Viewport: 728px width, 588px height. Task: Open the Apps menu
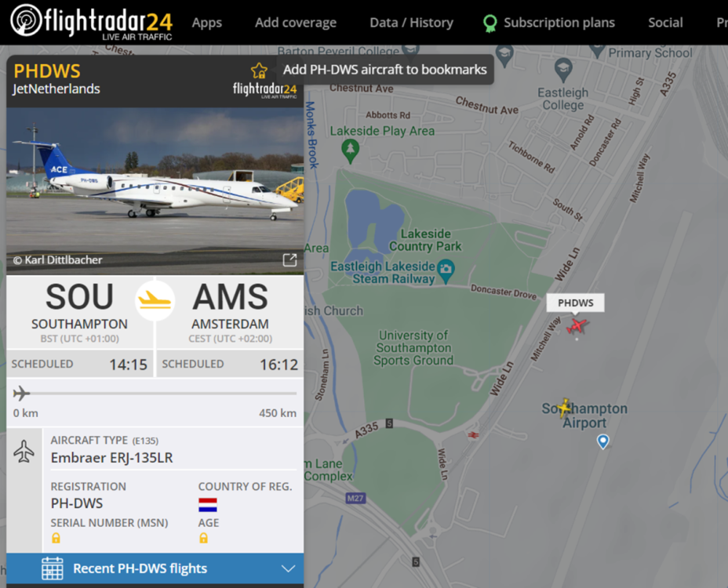(x=207, y=23)
